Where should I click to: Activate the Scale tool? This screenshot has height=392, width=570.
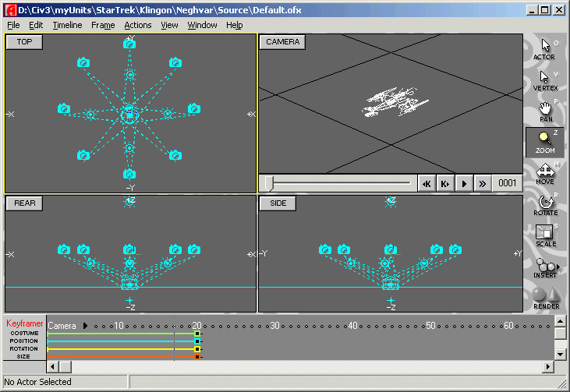click(545, 236)
